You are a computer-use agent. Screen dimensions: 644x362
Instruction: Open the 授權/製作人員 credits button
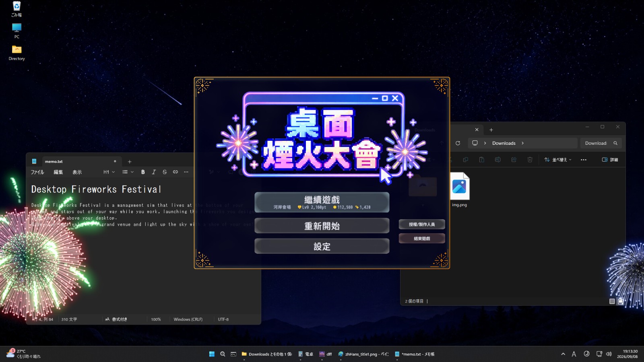coord(422,224)
